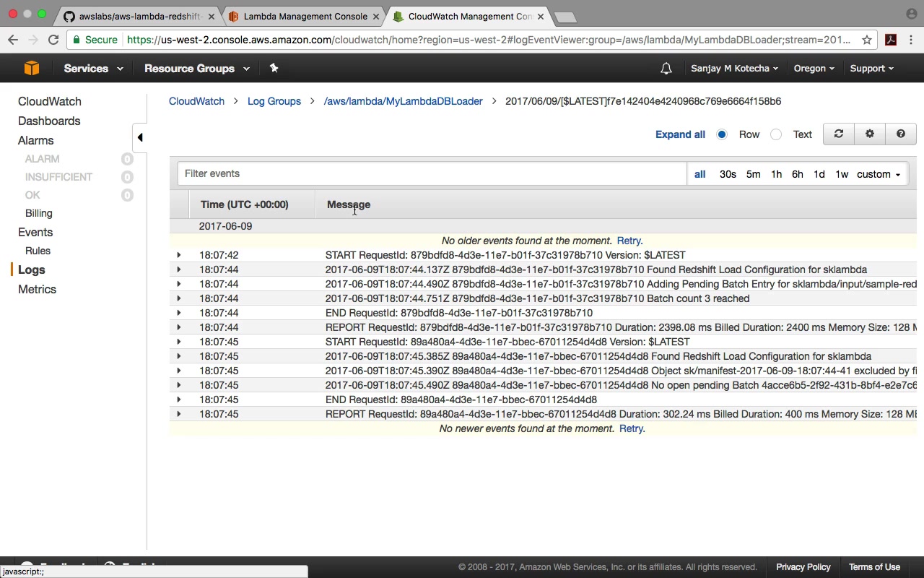Open Privacy Policy footer link

tap(803, 567)
